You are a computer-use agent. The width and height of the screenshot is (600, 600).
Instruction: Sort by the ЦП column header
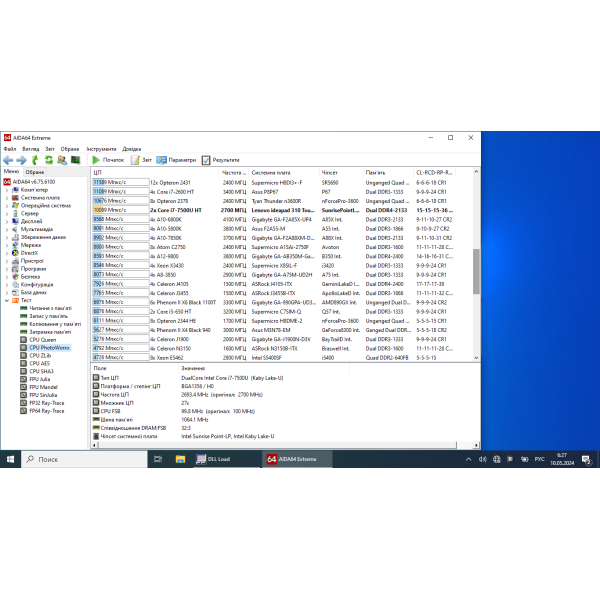pyautogui.click(x=155, y=173)
